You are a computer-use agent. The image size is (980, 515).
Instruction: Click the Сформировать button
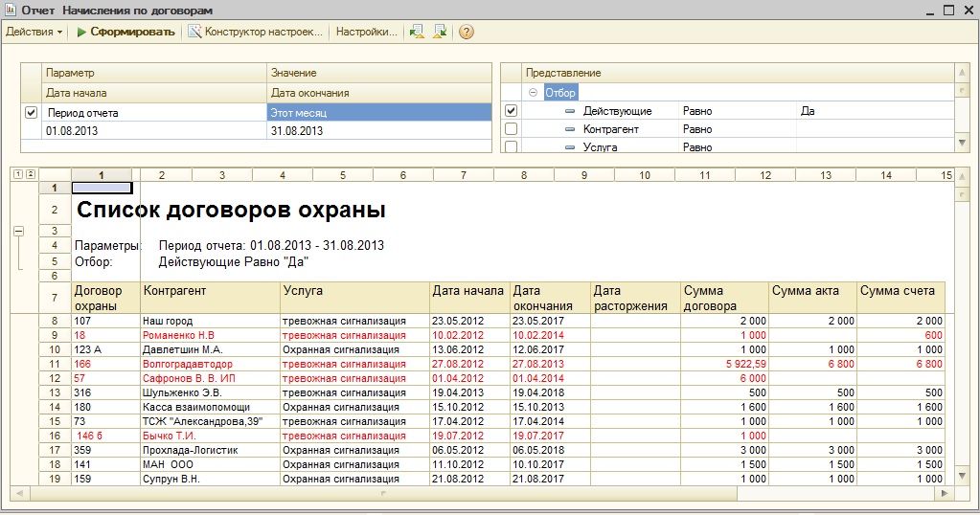tap(125, 32)
